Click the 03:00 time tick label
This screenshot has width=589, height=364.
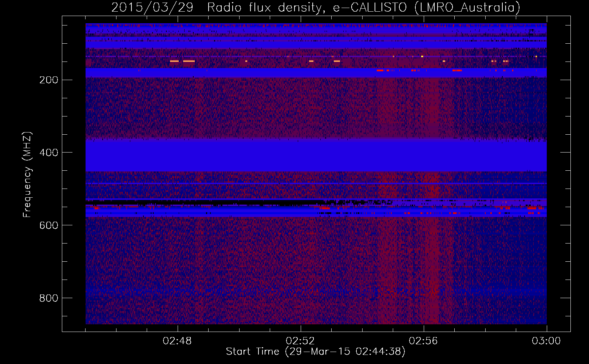[x=546, y=341]
